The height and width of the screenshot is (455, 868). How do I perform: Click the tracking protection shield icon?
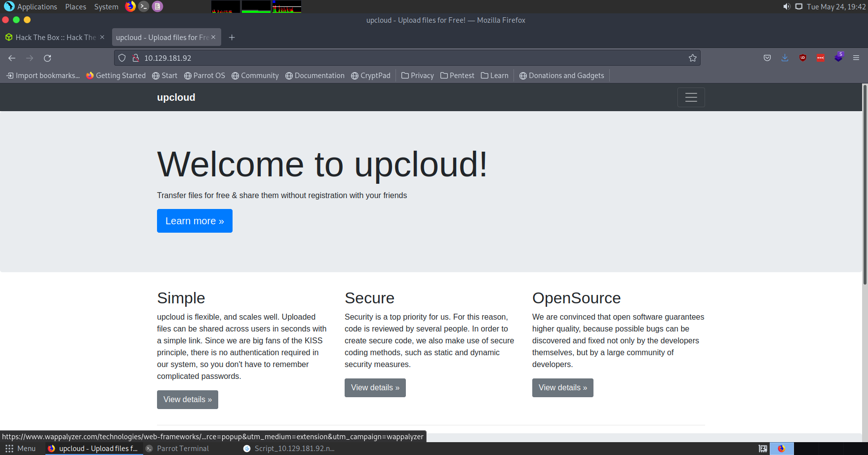pos(122,58)
